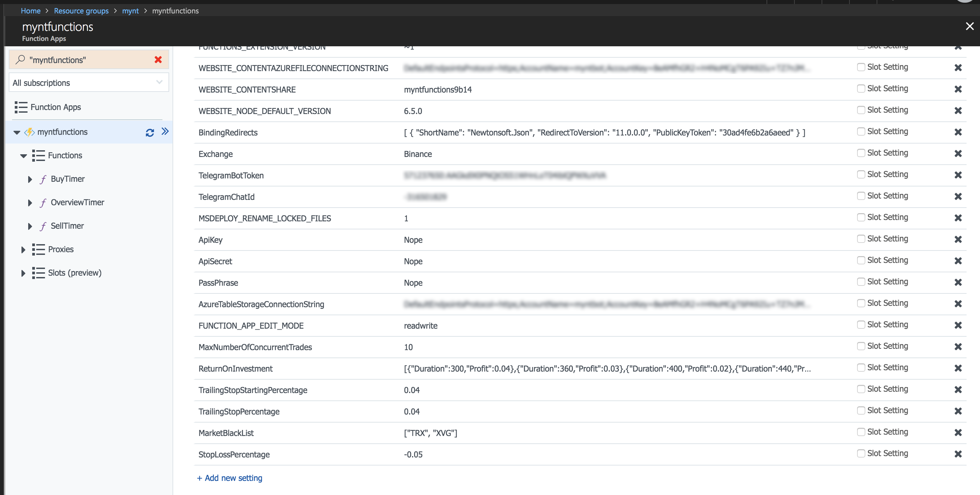Image resolution: width=980 pixels, height=495 pixels.
Task: Open the All subscriptions dropdown
Action: pos(88,82)
